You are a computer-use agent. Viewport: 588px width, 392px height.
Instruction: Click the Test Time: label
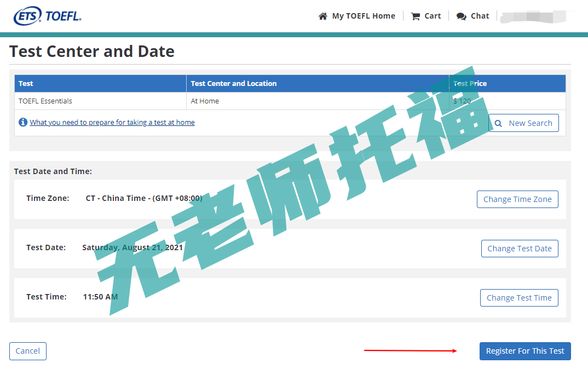[x=47, y=297]
